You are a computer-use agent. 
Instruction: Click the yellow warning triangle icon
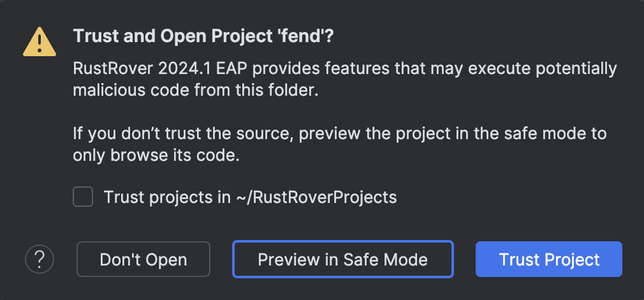click(40, 42)
